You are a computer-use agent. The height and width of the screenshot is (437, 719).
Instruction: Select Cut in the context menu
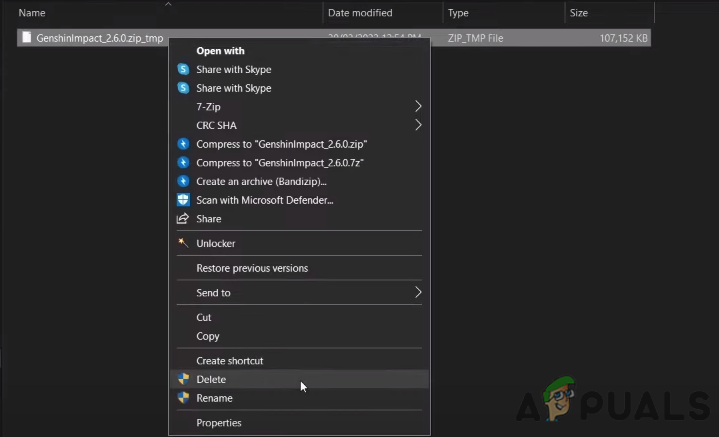[204, 318]
